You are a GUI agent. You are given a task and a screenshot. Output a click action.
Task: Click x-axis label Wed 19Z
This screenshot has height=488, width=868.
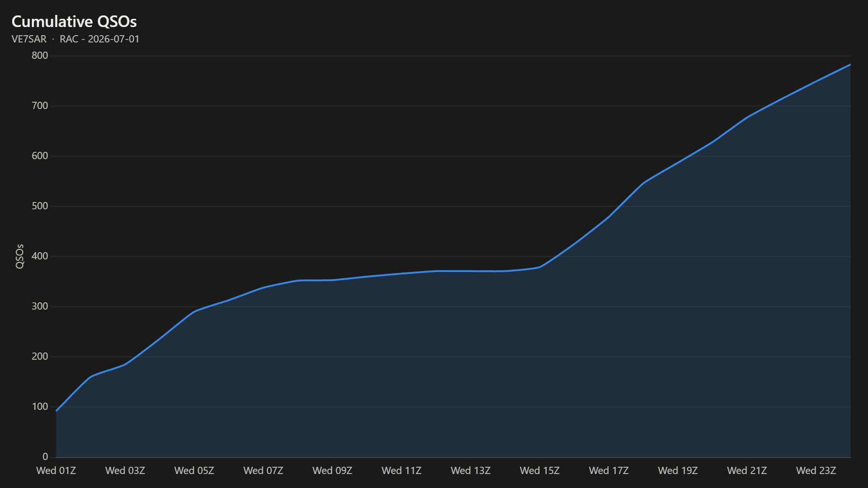coord(678,471)
